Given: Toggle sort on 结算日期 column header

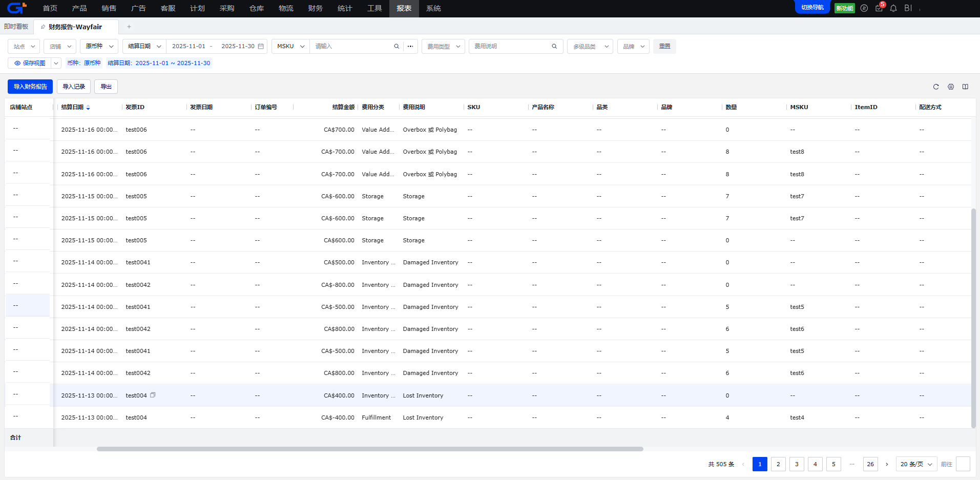Looking at the screenshot, I should pos(88,108).
